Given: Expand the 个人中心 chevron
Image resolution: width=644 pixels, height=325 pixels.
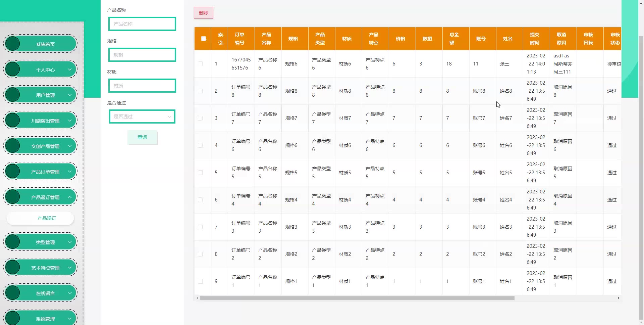Looking at the screenshot, I should (70, 69).
